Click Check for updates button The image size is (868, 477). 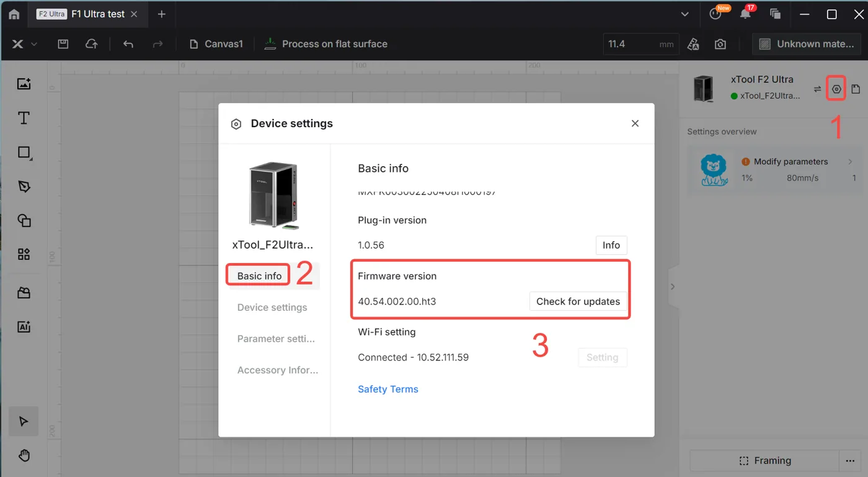(578, 301)
